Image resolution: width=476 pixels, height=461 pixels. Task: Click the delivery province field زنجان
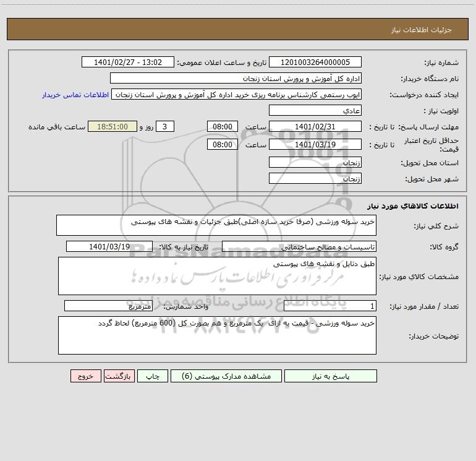click(315, 162)
